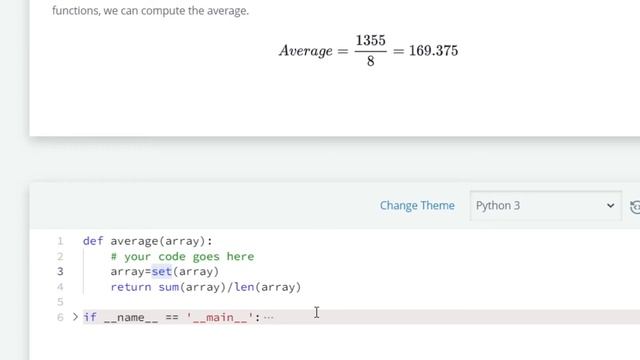The width and height of the screenshot is (640, 360).
Task: Click the 'return sum(array)/len(array)' line
Action: (x=206, y=287)
